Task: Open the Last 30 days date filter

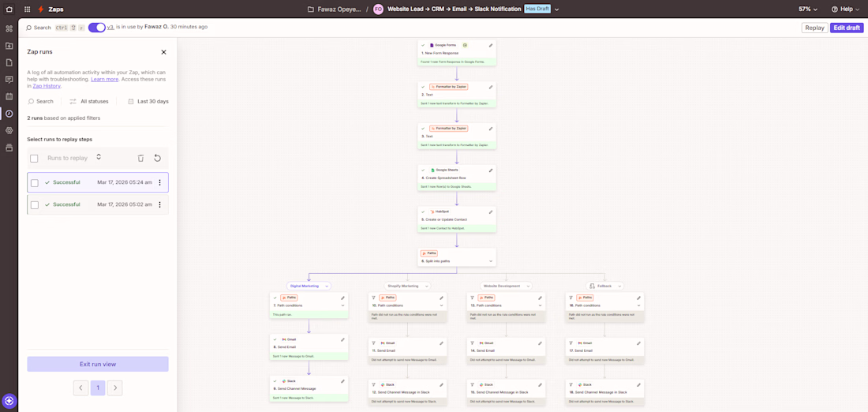Action: (148, 101)
